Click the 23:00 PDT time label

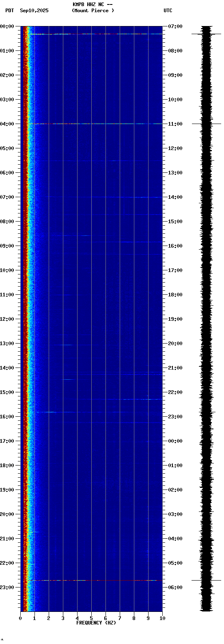pyautogui.click(x=7, y=587)
